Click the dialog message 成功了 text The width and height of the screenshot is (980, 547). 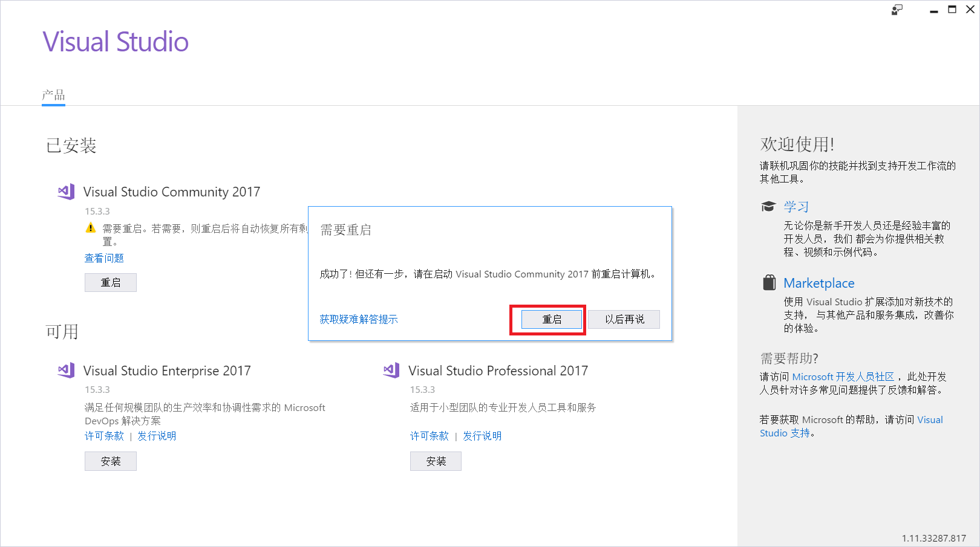click(488, 274)
